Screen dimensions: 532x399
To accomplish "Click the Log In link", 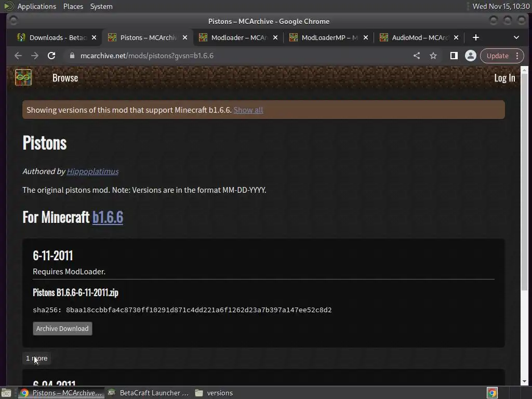I will (x=504, y=78).
